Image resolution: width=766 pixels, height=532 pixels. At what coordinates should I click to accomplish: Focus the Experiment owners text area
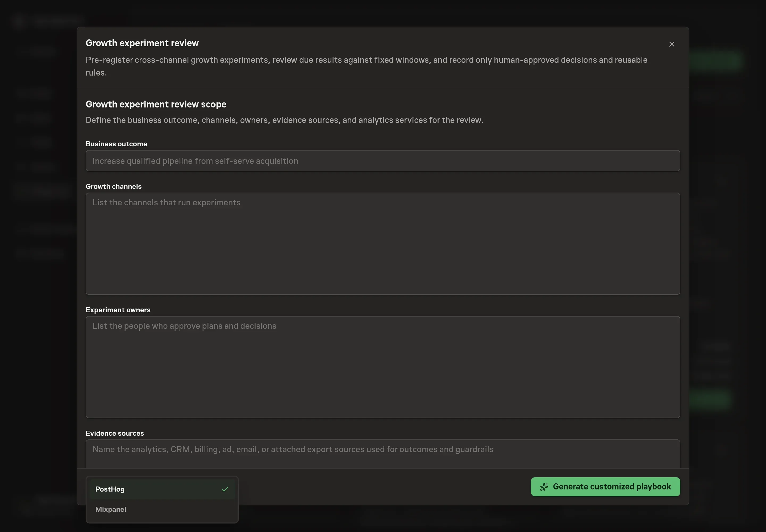pos(383,367)
